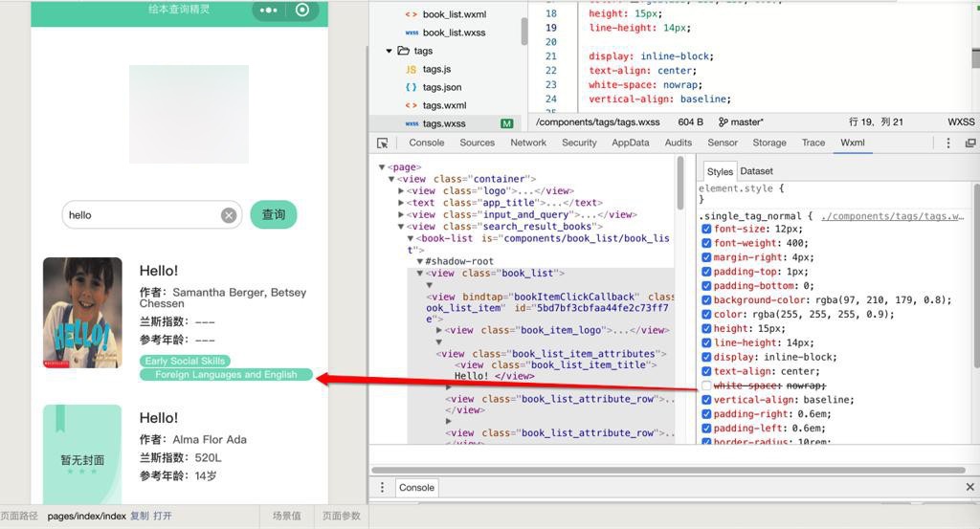This screenshot has width=980, height=529.
Task: Switch to the Console tab
Action: pos(426,143)
